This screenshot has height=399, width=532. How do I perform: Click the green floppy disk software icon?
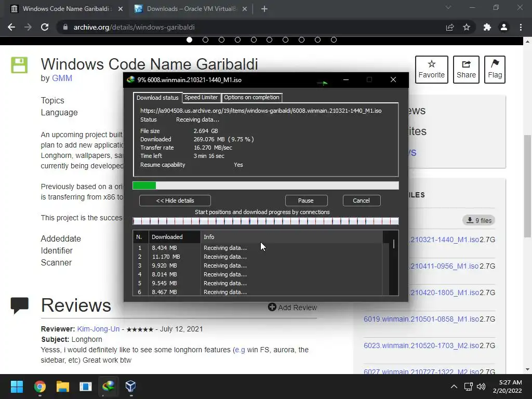(x=19, y=65)
